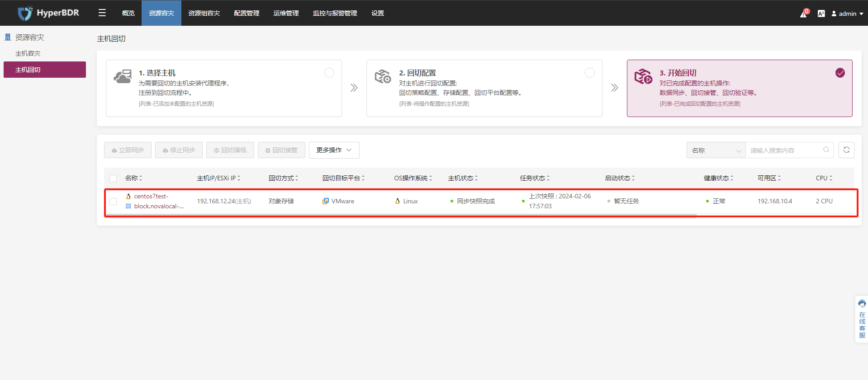Click the VMware platform icon

click(x=326, y=201)
